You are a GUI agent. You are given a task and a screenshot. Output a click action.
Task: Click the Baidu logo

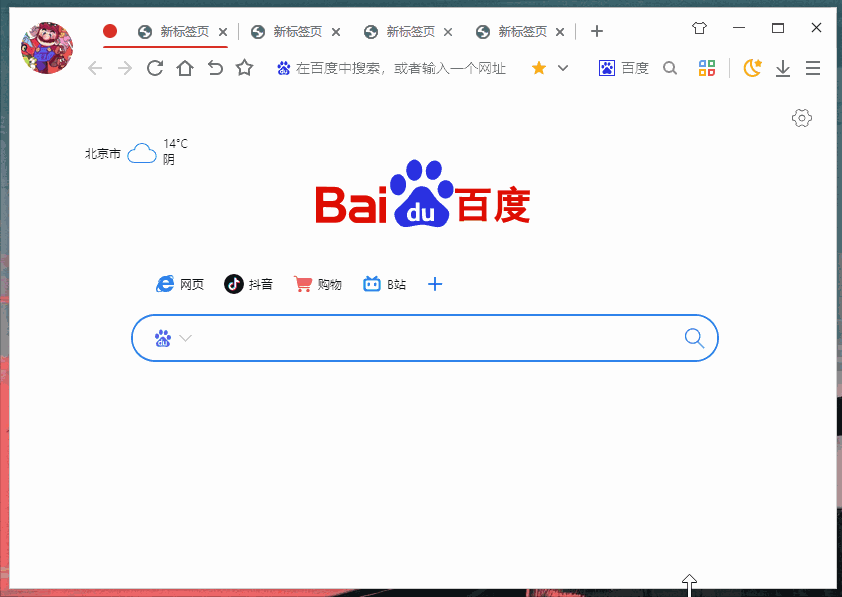coord(421,197)
